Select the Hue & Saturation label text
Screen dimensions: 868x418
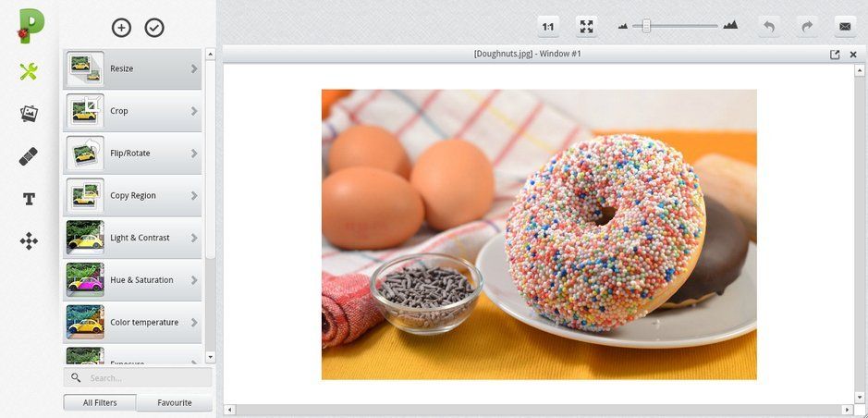click(x=141, y=280)
